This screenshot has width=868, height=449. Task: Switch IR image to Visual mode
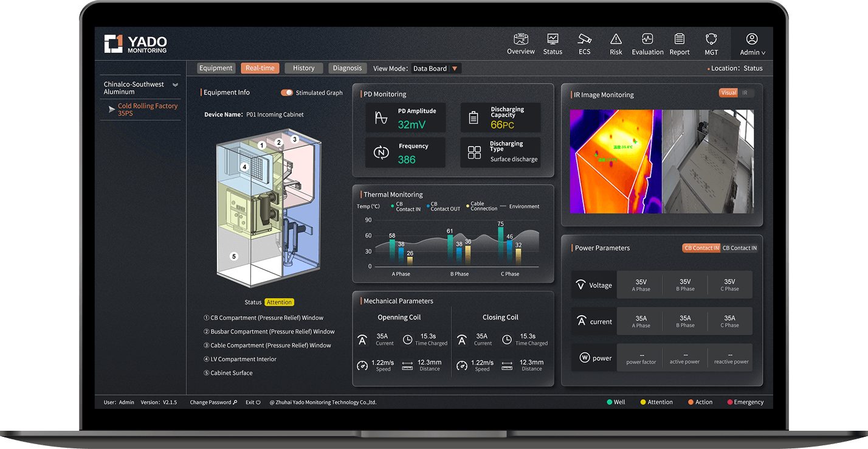728,92
